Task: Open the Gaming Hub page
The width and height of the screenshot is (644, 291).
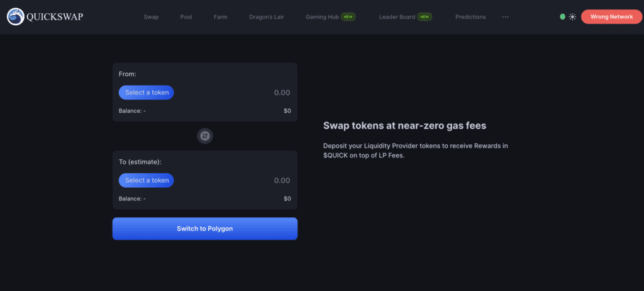Action: [323, 17]
